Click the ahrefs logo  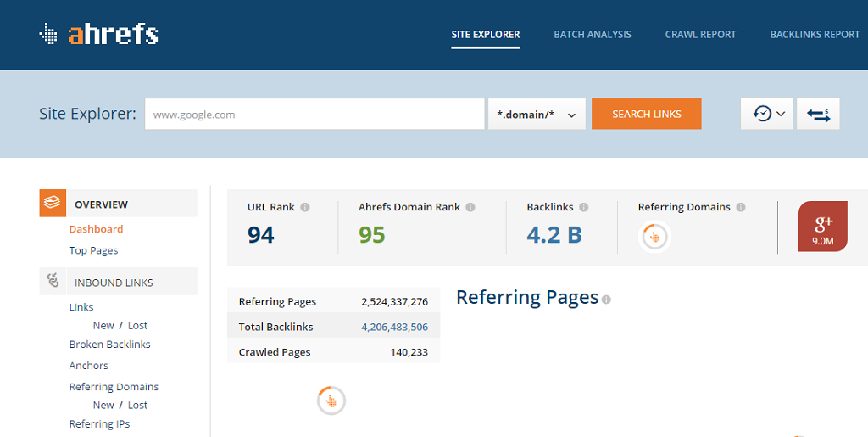coord(98,34)
